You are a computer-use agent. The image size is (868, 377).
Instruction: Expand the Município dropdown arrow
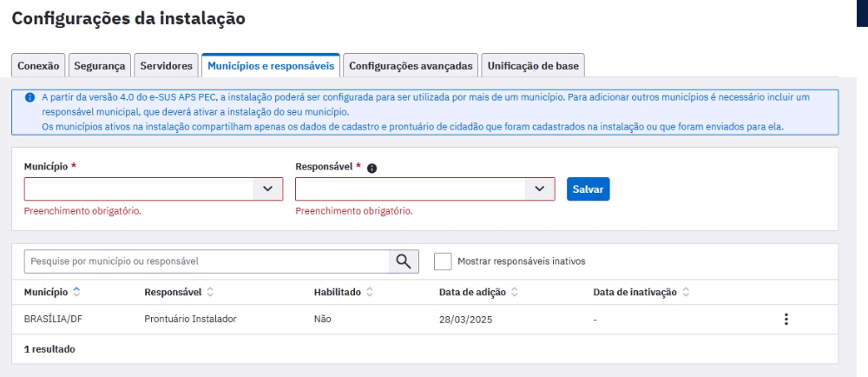pos(268,188)
